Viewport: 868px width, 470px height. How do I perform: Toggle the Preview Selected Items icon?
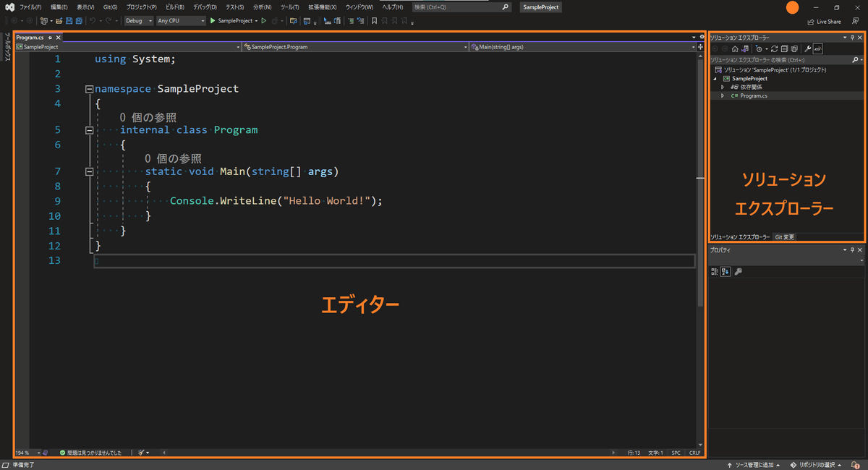pos(818,48)
